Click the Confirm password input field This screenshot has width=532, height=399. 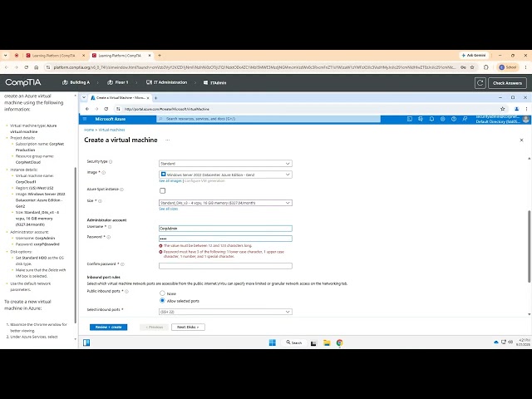tap(225, 266)
